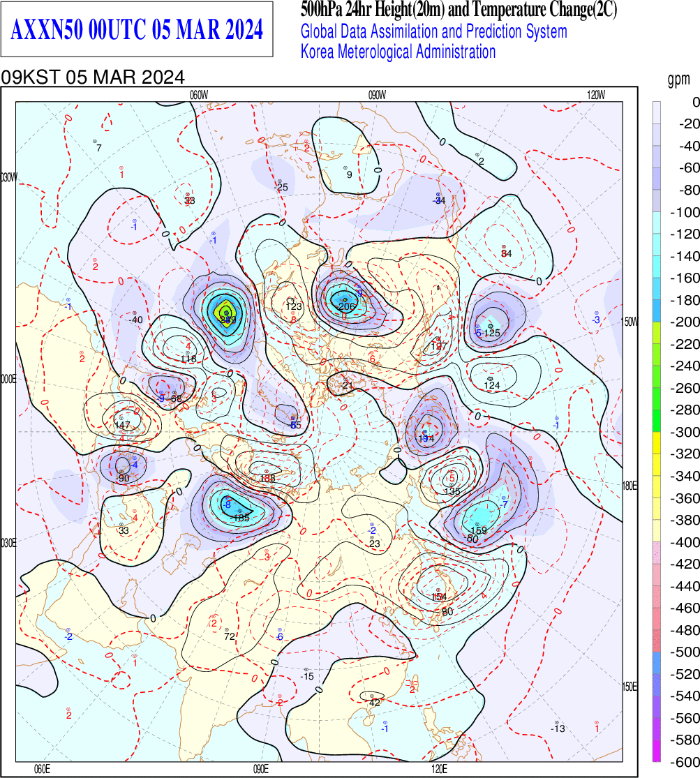This screenshot has width=700, height=778.
Task: Select the 500hPa 24hr Height and Temperature Change heading
Action: [x=459, y=10]
